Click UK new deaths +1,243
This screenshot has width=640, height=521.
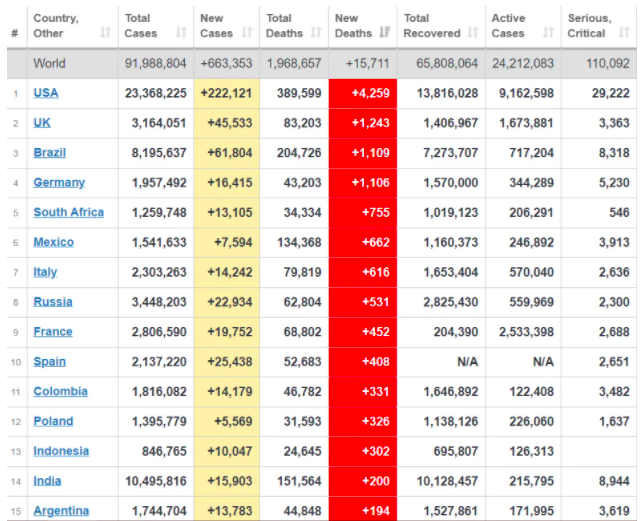(371, 123)
